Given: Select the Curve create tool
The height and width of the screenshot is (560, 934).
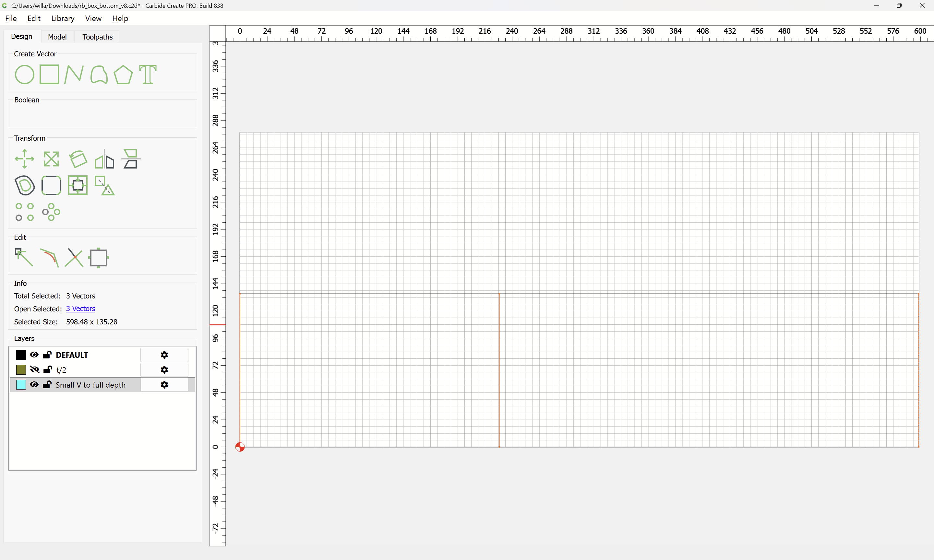Looking at the screenshot, I should pyautogui.click(x=99, y=74).
